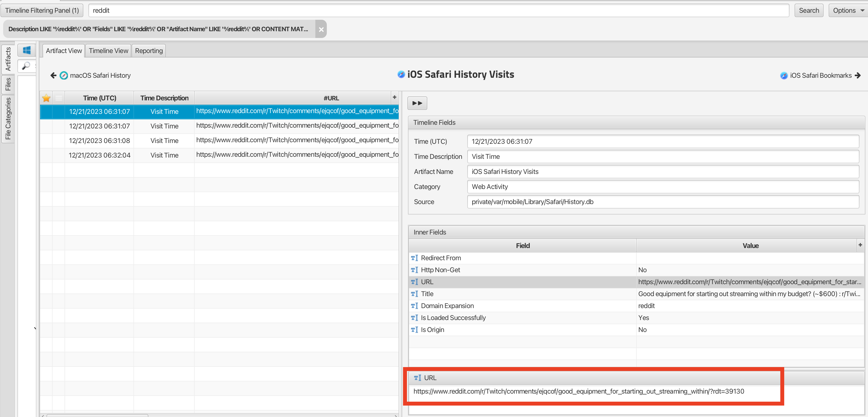Click the search field containing reddit
The image size is (868, 417).
[x=438, y=10]
